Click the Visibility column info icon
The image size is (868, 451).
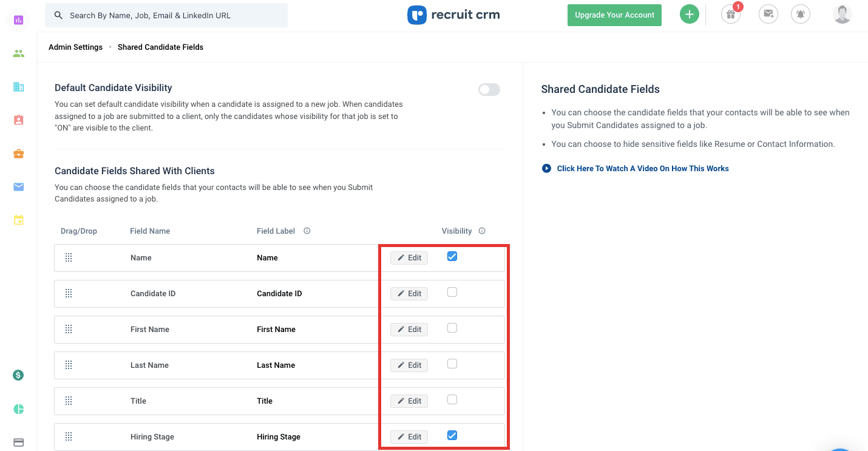481,231
